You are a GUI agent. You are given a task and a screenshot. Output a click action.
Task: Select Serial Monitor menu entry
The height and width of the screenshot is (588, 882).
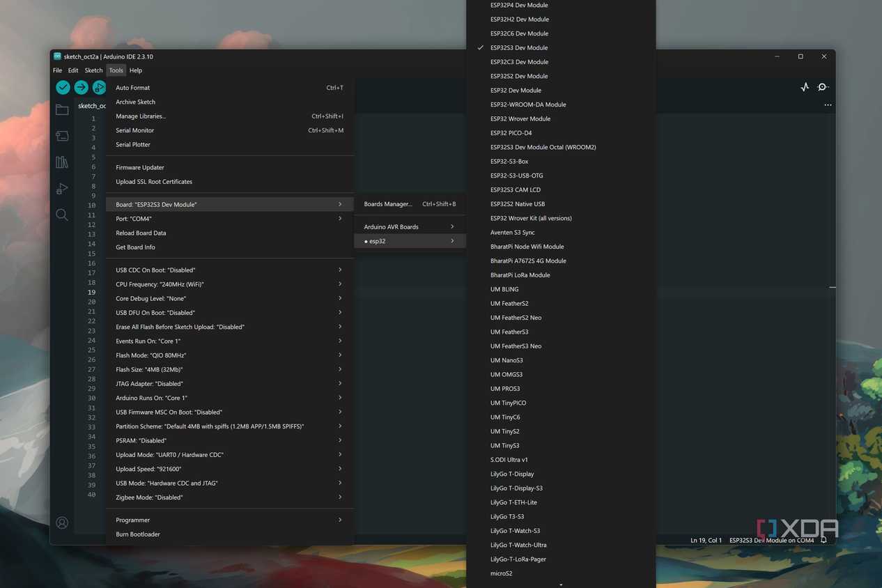coord(229,130)
